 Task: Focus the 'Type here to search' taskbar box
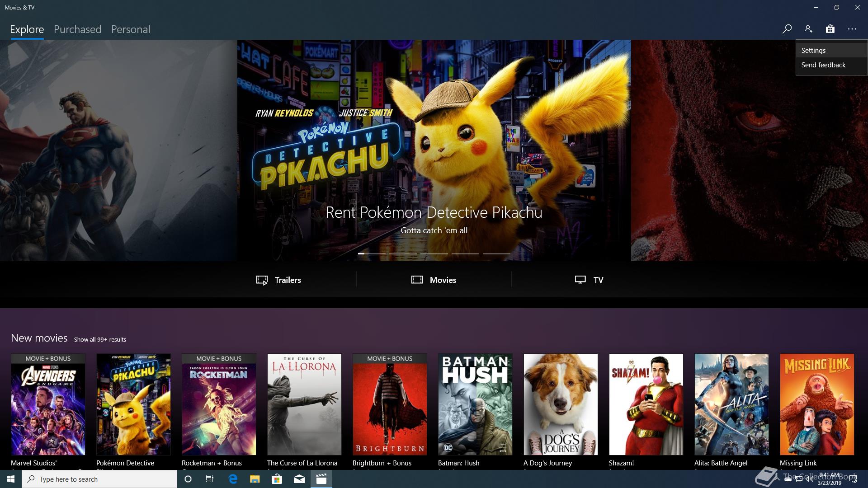[x=99, y=479]
